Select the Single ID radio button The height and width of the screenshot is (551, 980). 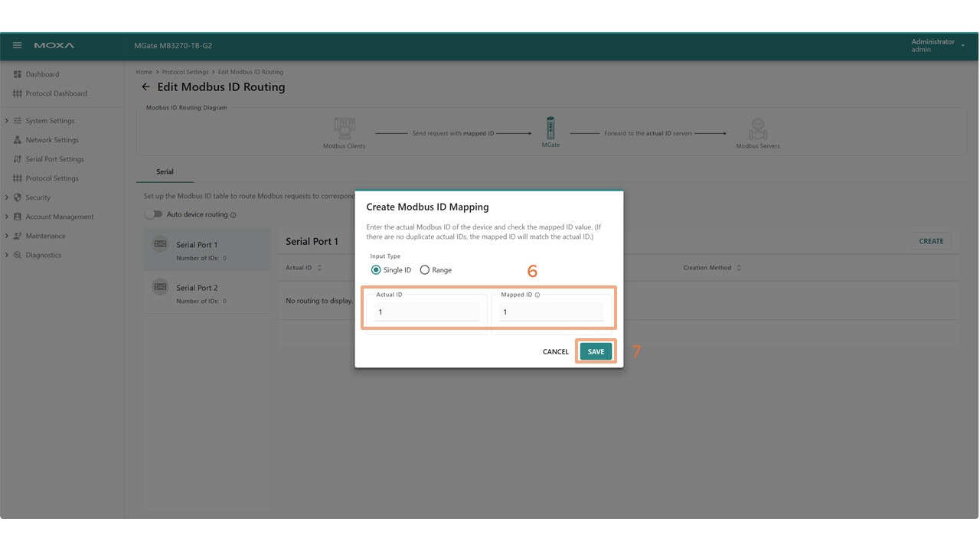(x=376, y=270)
